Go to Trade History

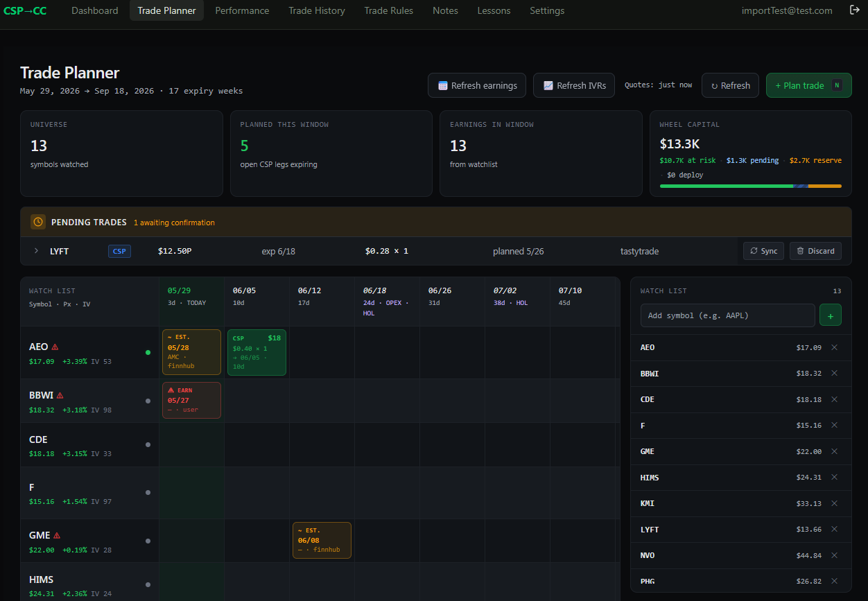(317, 10)
